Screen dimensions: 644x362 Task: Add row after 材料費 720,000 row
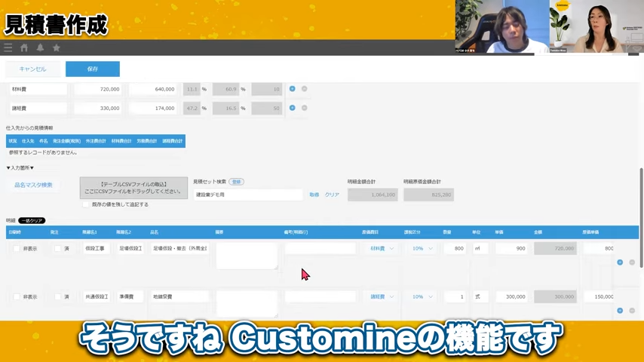pos(292,89)
